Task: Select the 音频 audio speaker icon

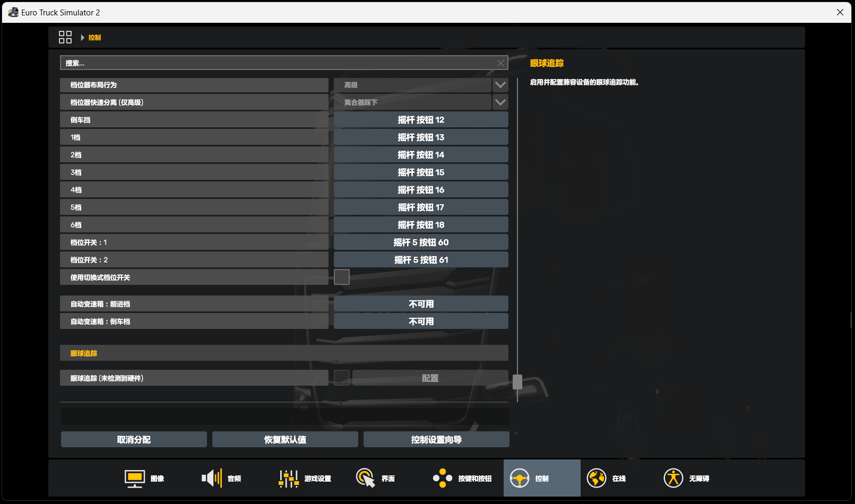Action: 211,478
